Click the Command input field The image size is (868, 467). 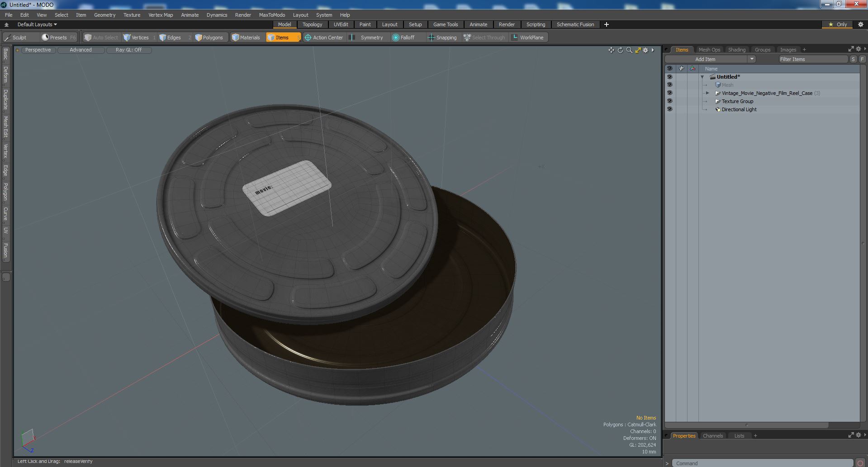(762, 463)
